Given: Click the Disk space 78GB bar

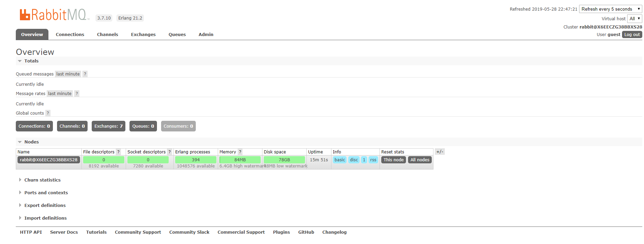Looking at the screenshot, I should click(284, 160).
